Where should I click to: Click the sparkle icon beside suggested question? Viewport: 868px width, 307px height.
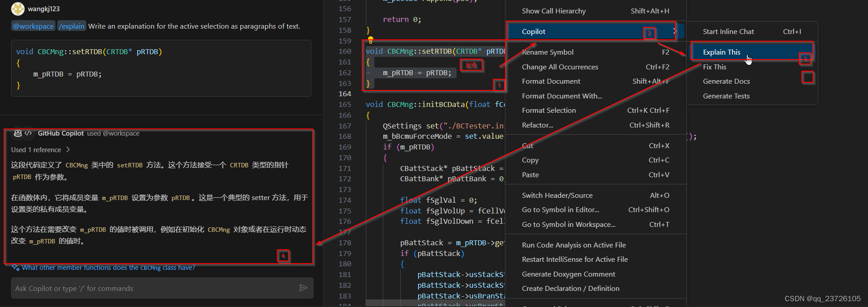16,268
